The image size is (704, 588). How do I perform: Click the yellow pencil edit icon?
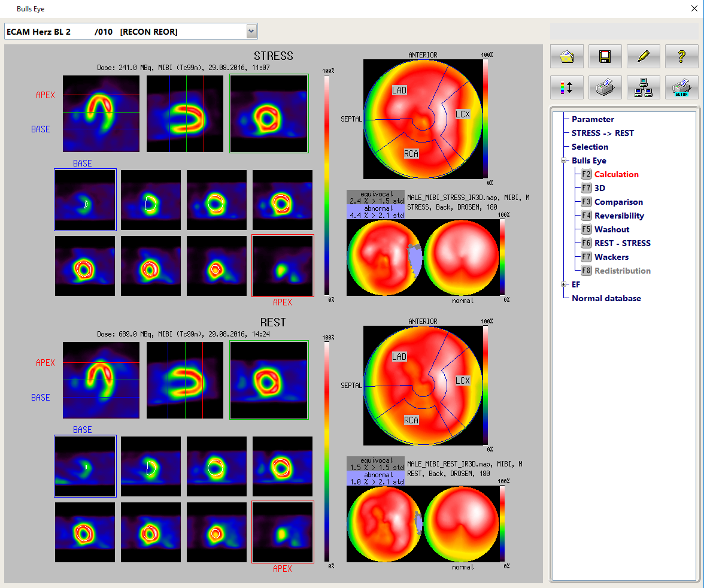point(644,56)
